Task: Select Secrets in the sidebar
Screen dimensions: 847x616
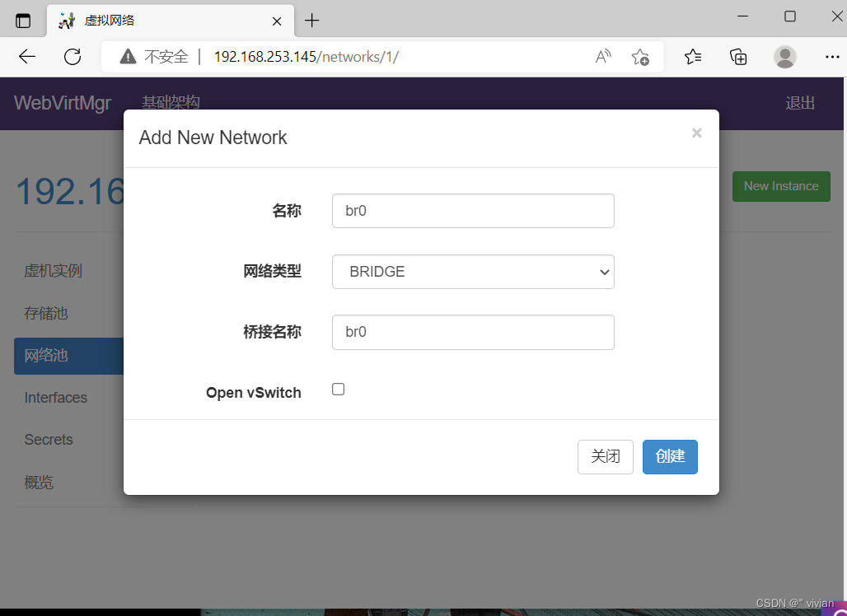Action: [x=49, y=440]
